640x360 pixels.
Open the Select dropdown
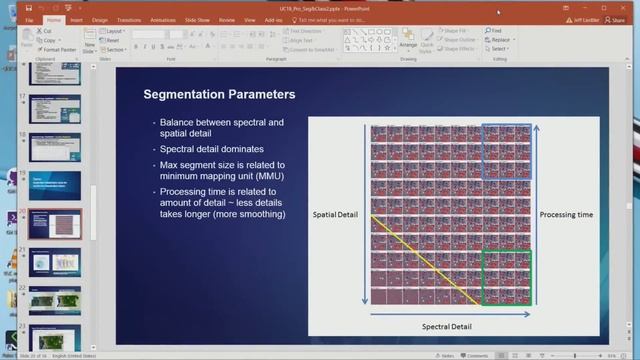click(497, 49)
